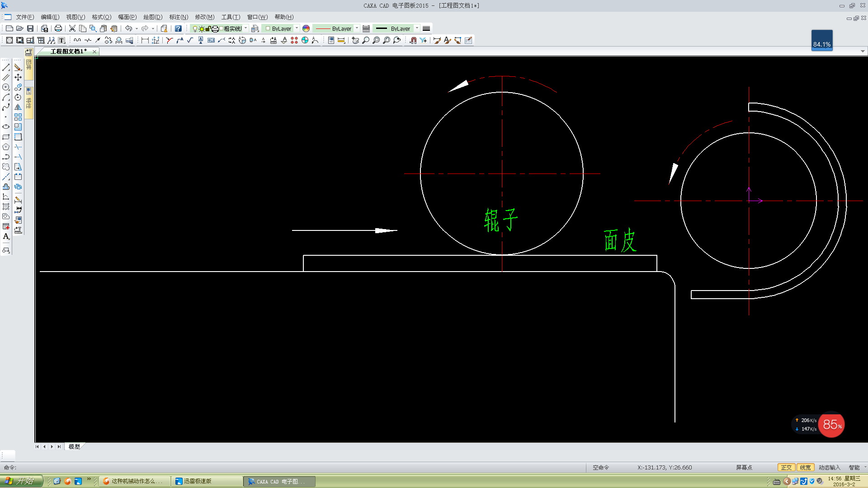
Task: Click the Print icon
Action: coord(58,28)
